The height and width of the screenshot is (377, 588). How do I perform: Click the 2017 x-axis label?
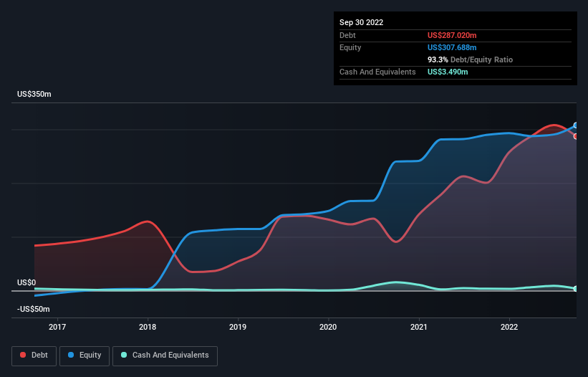tap(57, 327)
